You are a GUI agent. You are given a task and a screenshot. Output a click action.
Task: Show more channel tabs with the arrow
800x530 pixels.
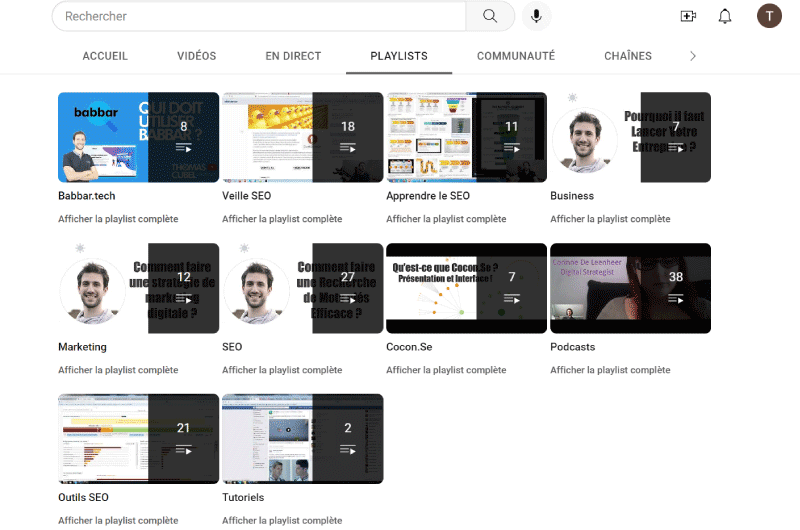click(692, 56)
